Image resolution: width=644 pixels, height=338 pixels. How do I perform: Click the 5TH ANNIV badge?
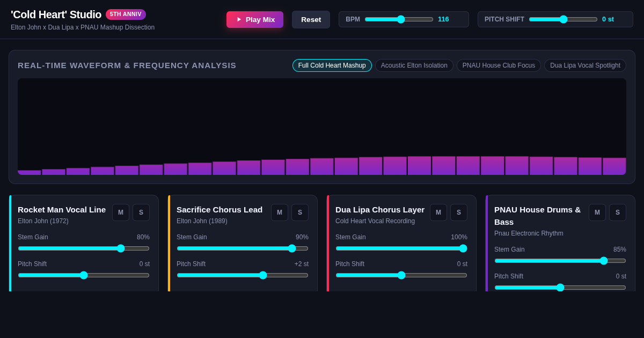[x=126, y=14]
